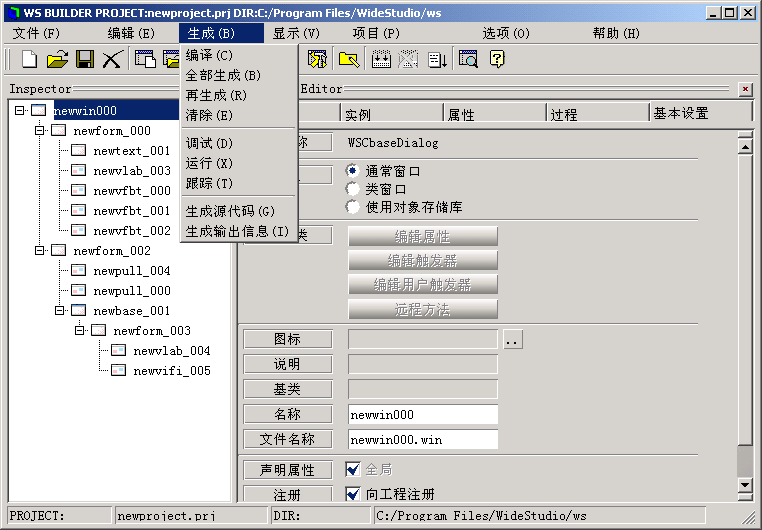Viewport: 762px width, 530px height.
Task: Click the 声明属性 label button
Action: pyautogui.click(x=288, y=470)
